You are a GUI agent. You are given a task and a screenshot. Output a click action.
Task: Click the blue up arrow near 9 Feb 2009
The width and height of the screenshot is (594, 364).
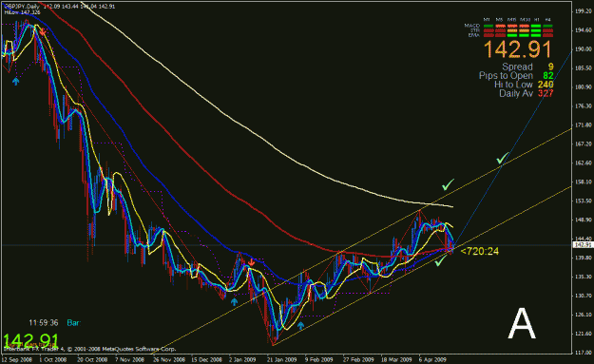300,325
